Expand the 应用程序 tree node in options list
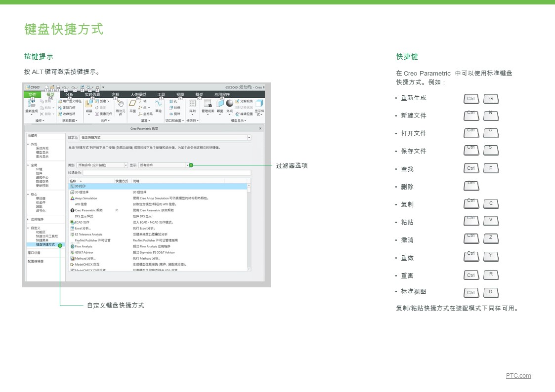555x392 pixels. [x=28, y=220]
